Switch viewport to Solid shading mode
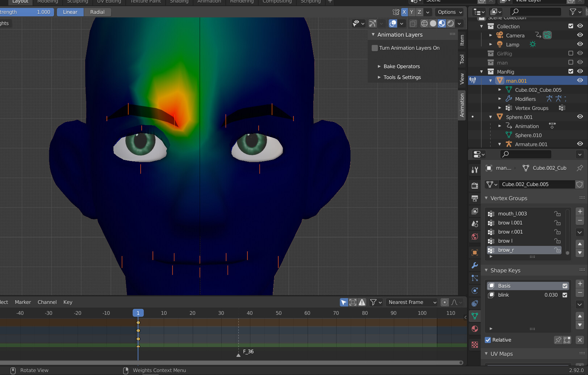The height and width of the screenshot is (375, 588). pos(433,23)
